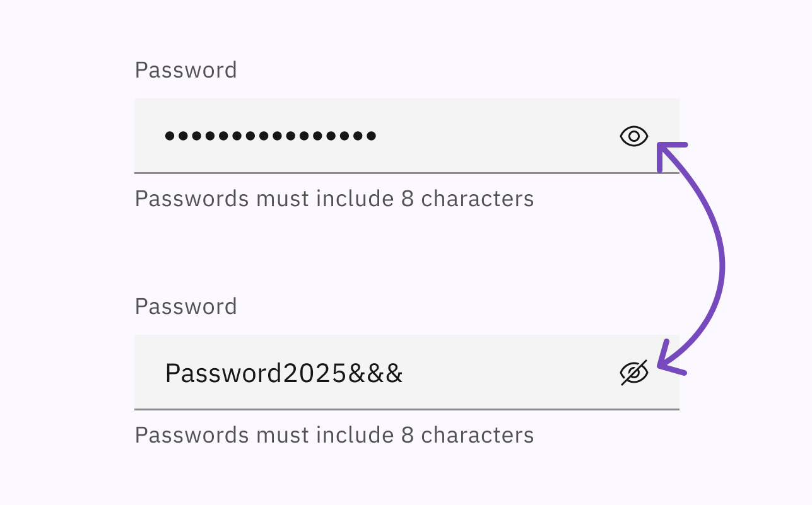
Task: Select the show-password eye symbol on the masked field
Action: (x=633, y=136)
